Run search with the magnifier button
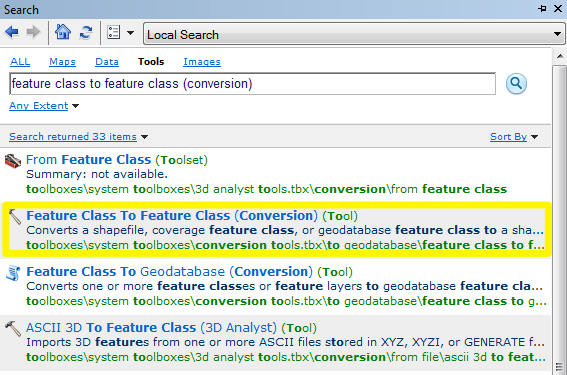Viewport: 567px width, 375px height. (516, 84)
